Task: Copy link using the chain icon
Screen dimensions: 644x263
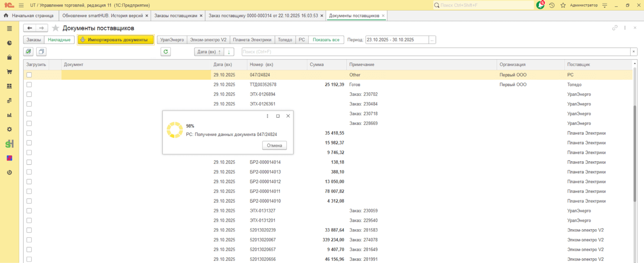Action: pyautogui.click(x=615, y=28)
